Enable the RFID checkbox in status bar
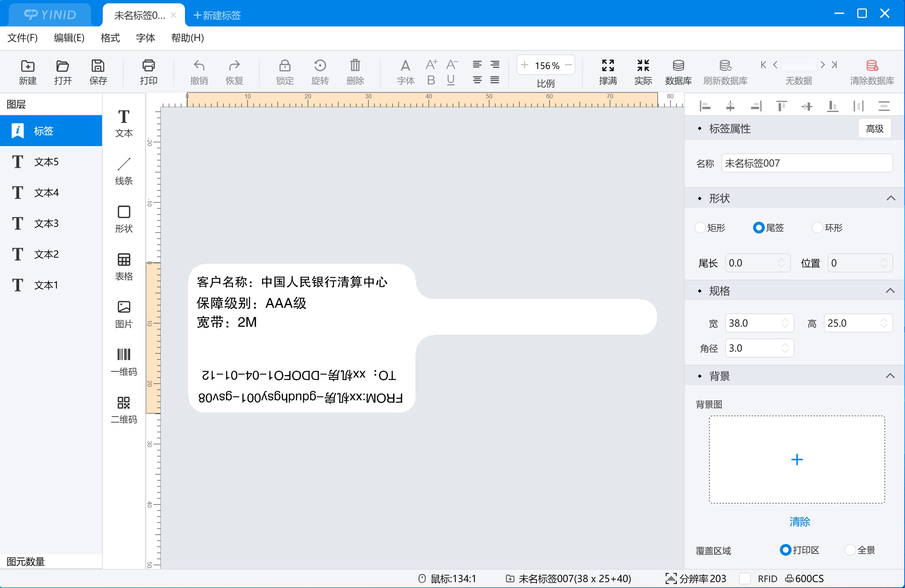The height and width of the screenshot is (588, 905). point(745,578)
